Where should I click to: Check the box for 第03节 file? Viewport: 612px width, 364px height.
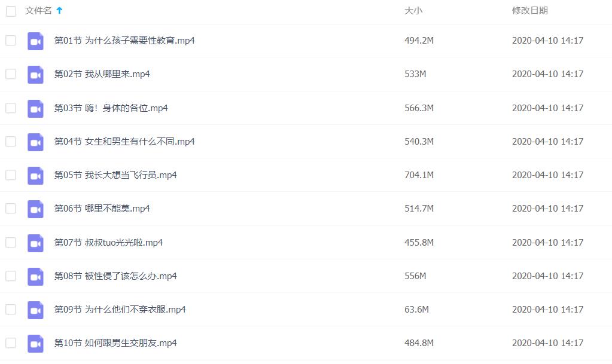11,108
